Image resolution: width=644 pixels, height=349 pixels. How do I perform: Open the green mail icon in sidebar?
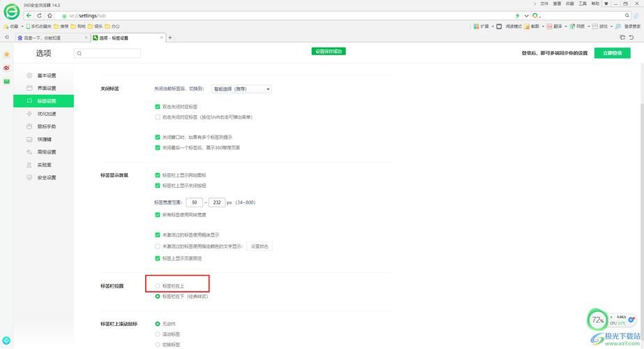click(x=7, y=82)
